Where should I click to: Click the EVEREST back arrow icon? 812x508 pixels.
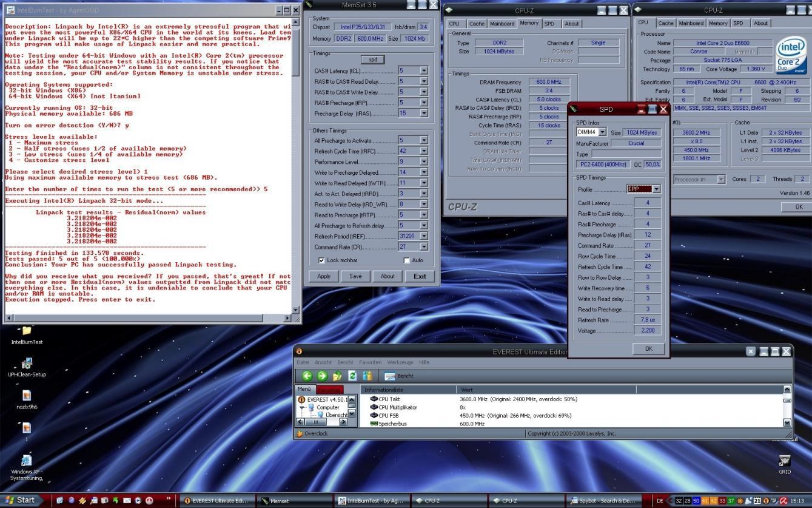(x=307, y=376)
